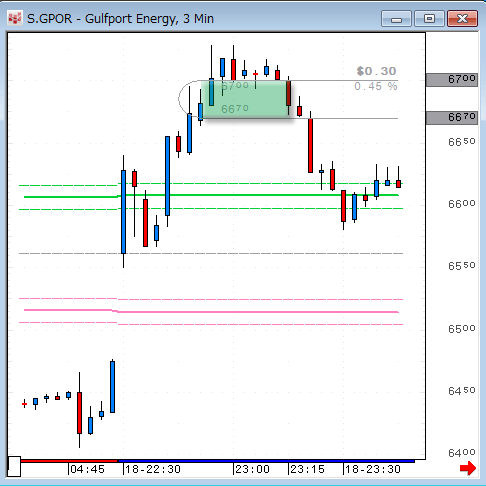Click the 6550 price axis label
Viewport: 486px width, 486px height.
[x=462, y=266]
